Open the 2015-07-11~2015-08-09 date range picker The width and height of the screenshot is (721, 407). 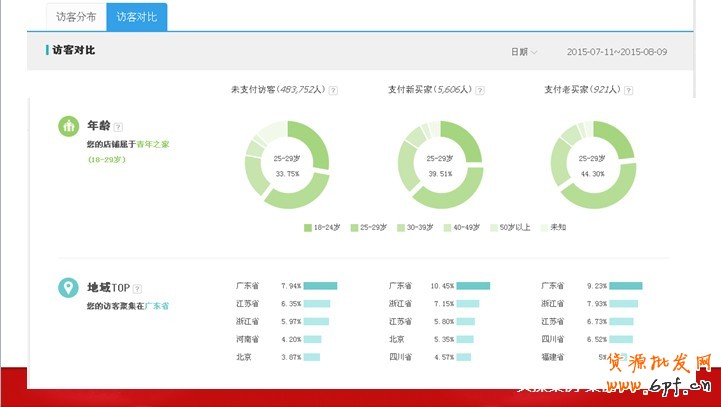616,52
